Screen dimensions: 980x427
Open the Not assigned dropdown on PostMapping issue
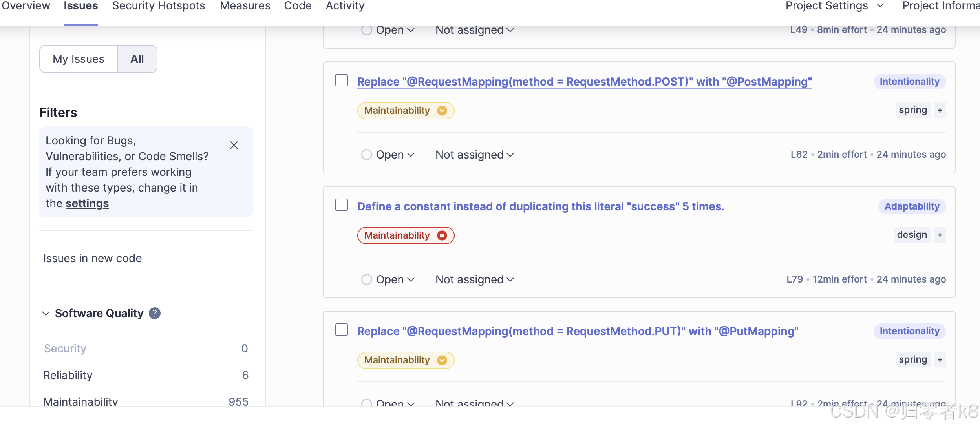[474, 154]
